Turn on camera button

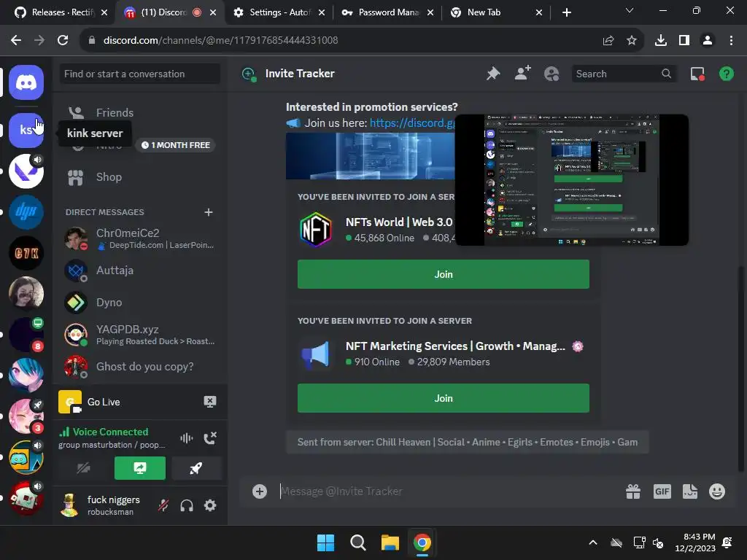[x=83, y=468]
